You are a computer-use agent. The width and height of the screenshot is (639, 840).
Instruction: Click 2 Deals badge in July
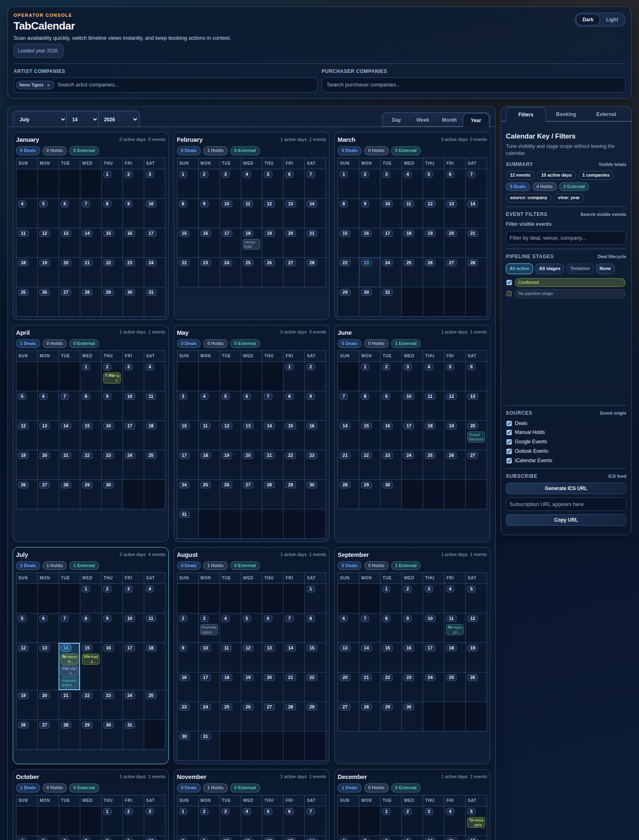point(28,565)
